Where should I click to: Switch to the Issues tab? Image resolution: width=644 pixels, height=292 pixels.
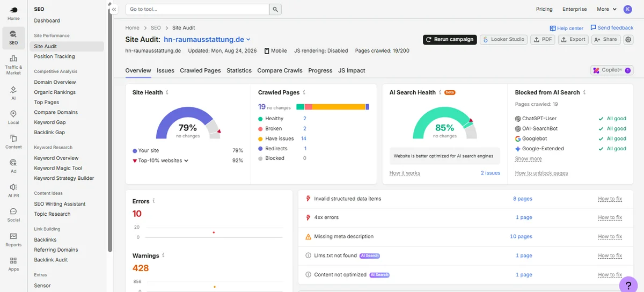tap(165, 70)
